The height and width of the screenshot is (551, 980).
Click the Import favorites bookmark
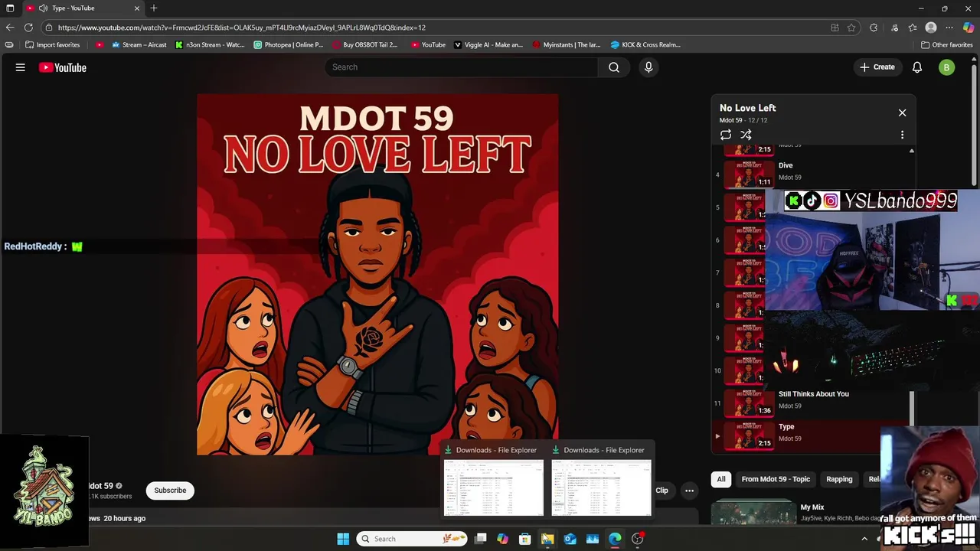(x=52, y=44)
